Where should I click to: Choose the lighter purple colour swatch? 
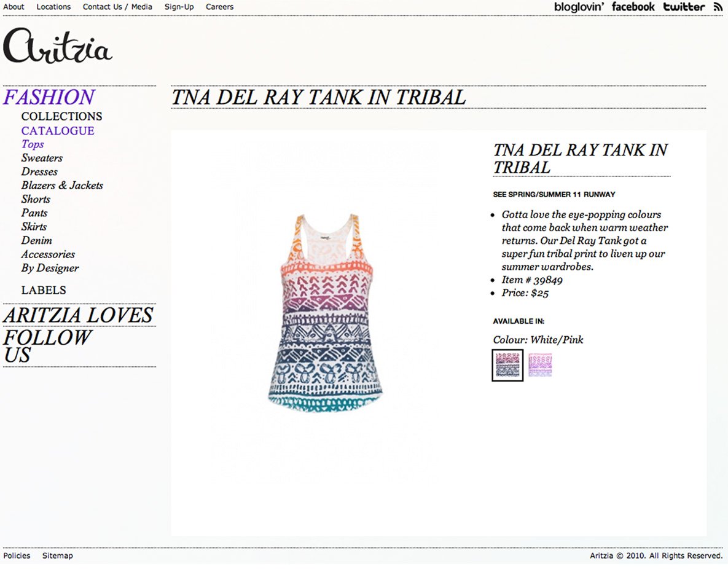pos(540,364)
